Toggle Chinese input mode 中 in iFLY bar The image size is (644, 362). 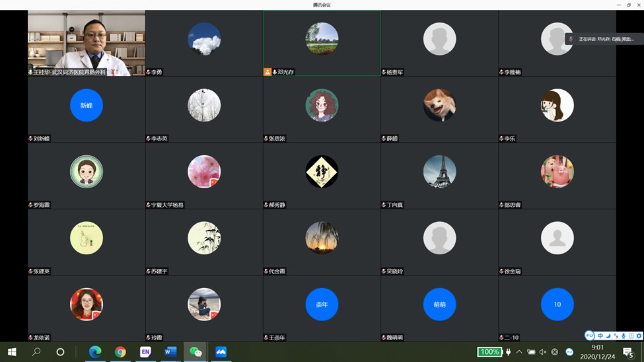600,336
